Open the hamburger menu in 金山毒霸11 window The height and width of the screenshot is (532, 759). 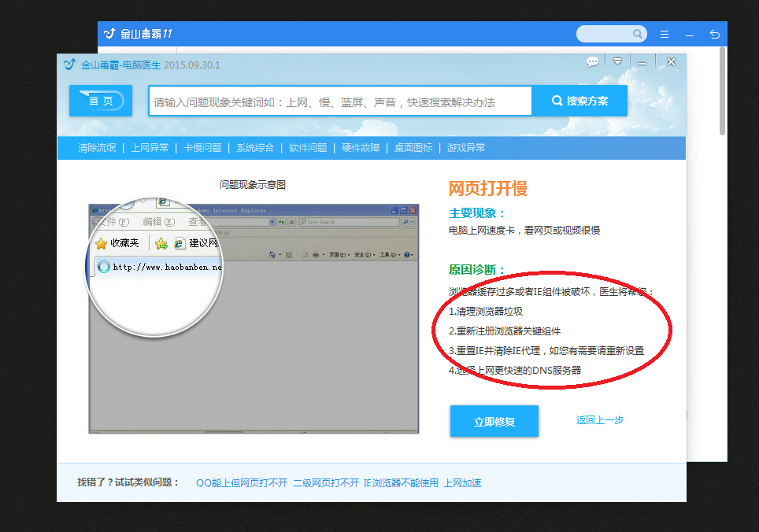click(665, 35)
